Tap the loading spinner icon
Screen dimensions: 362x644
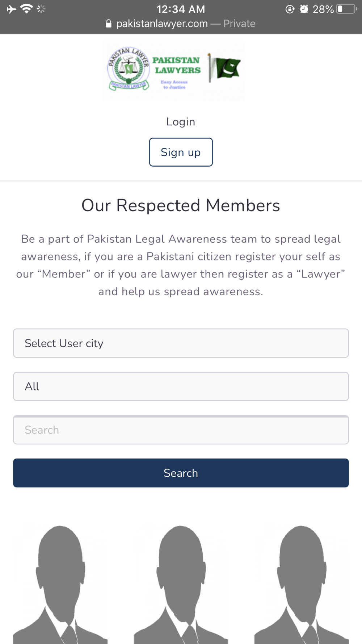point(41,9)
